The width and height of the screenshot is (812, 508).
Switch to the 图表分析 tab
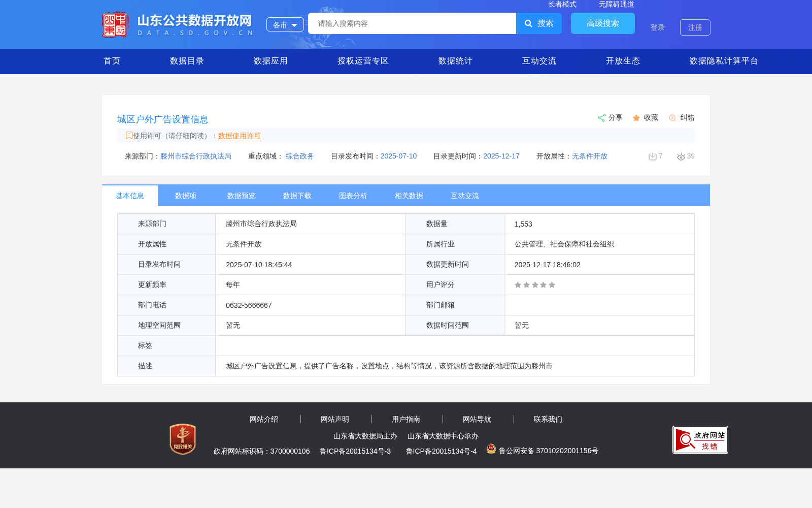click(x=353, y=196)
